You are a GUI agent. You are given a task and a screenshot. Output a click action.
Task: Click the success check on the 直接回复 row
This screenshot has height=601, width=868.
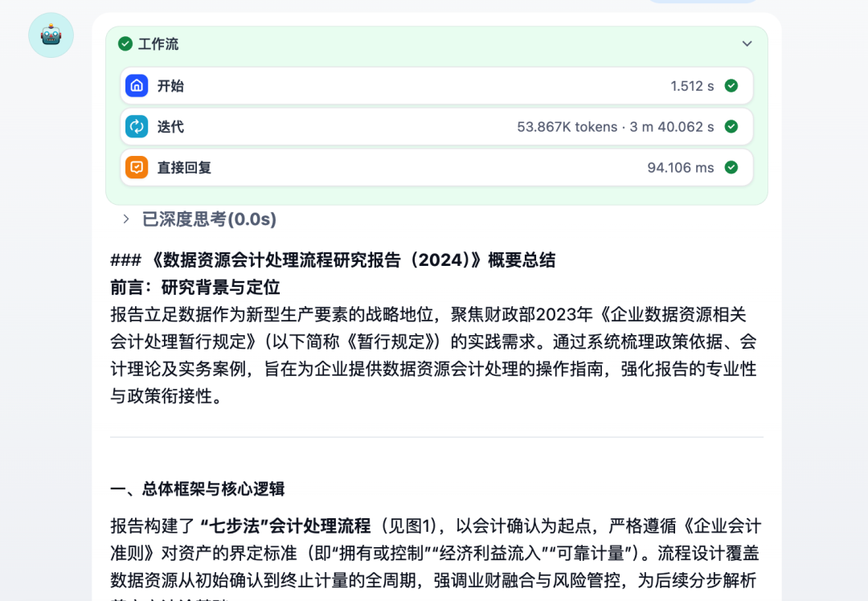click(x=731, y=167)
